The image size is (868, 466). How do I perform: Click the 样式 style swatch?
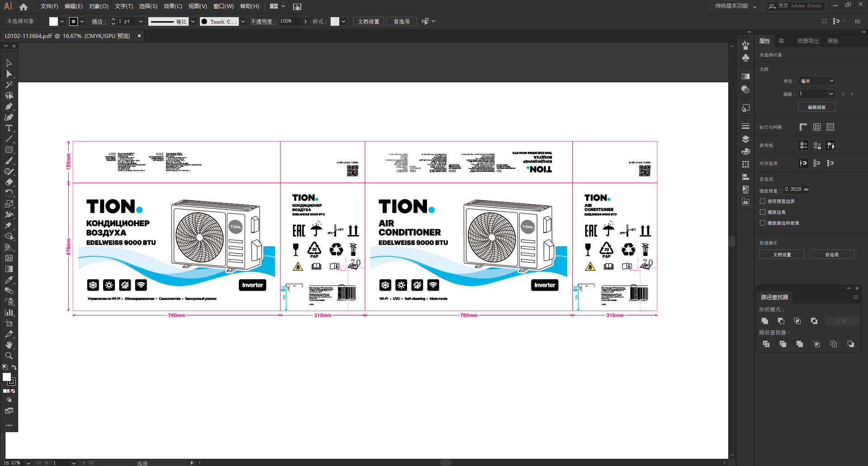(x=335, y=21)
